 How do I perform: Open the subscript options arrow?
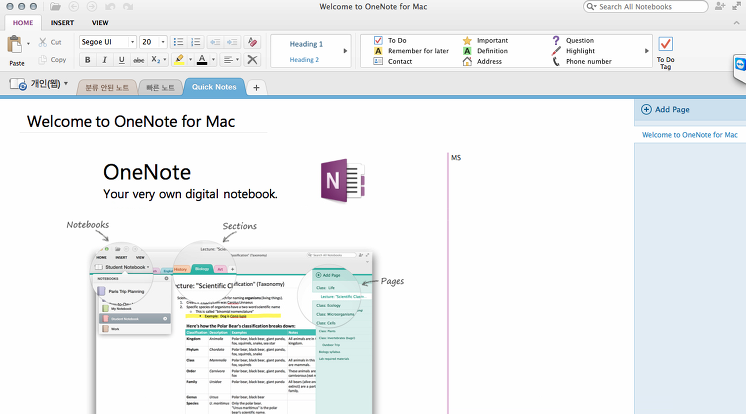click(165, 59)
